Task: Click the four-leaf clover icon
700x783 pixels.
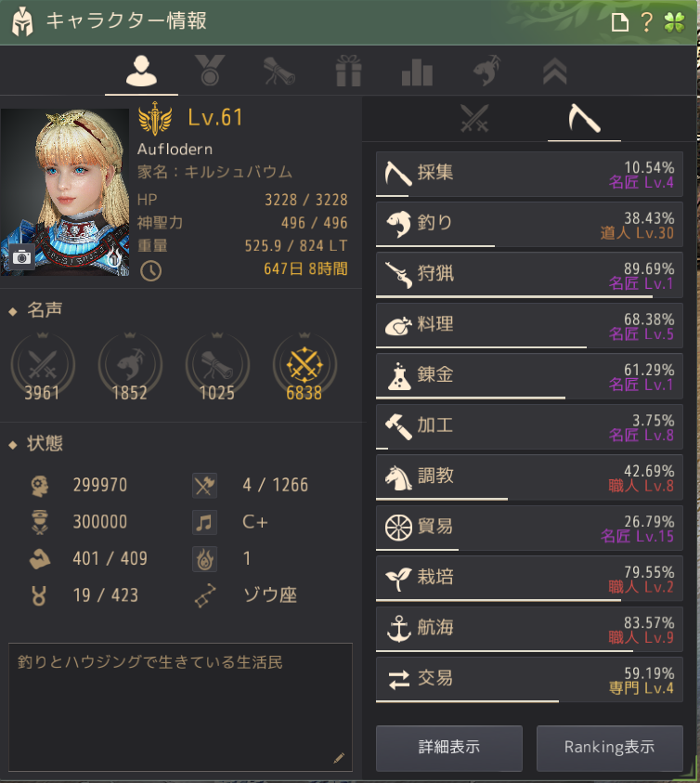Action: [x=675, y=22]
